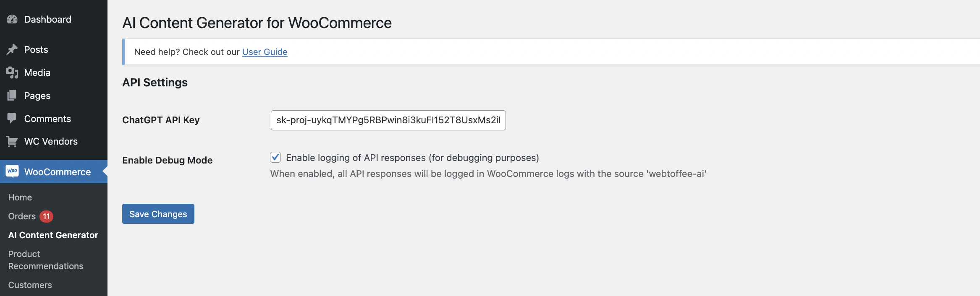Select the AI Content Generator submenu item
Viewport: 980px width, 296px height.
(53, 235)
